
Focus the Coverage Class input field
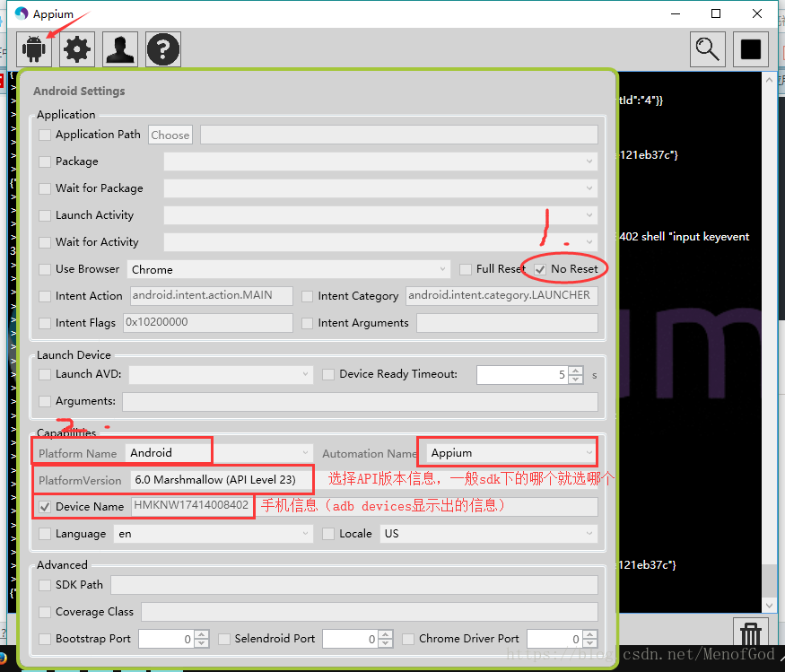coord(370,612)
